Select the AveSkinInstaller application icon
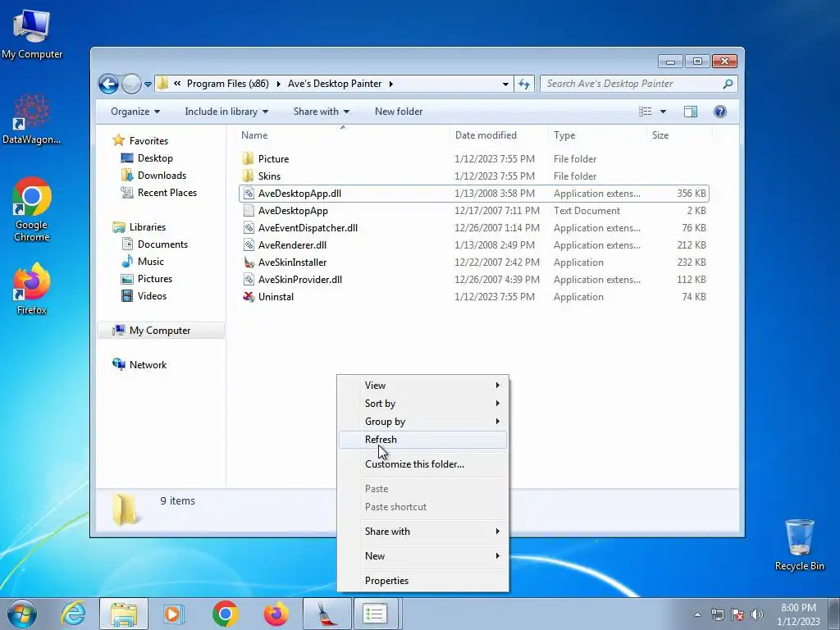 click(248, 262)
